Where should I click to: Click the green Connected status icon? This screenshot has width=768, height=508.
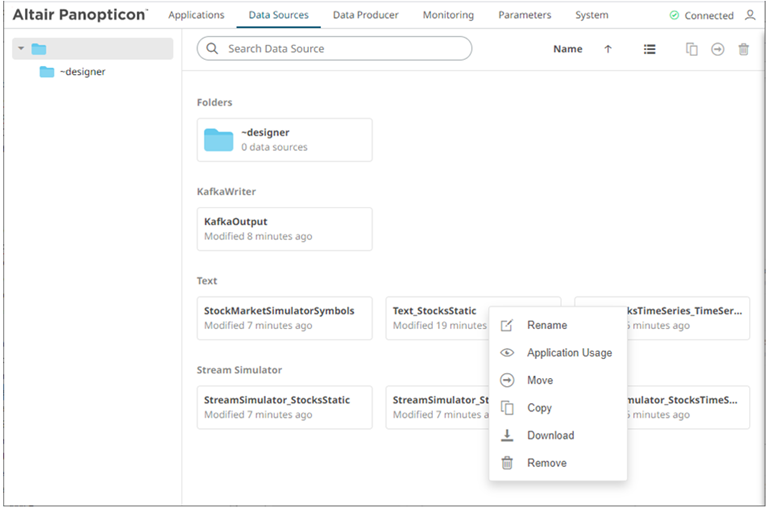coord(674,16)
